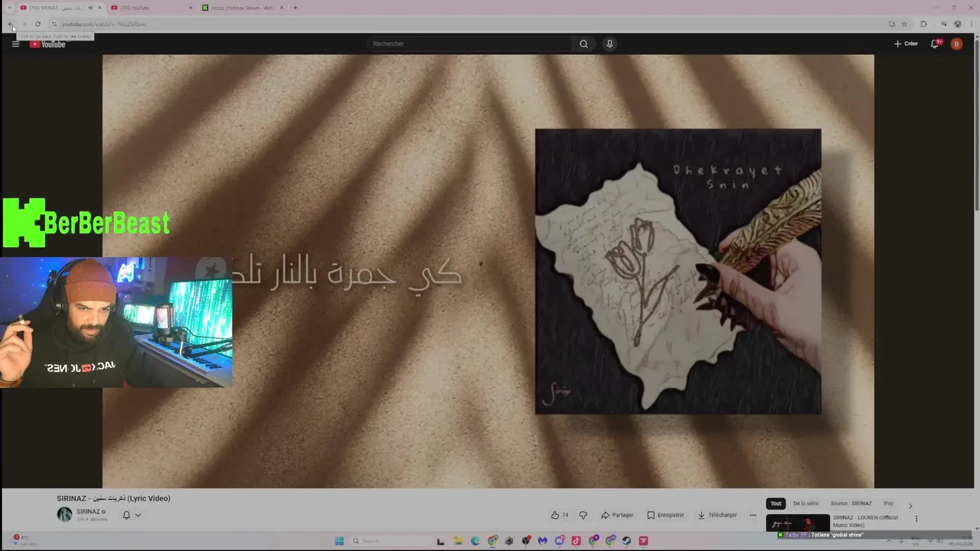
Task: Click the search magnifier button
Action: (x=583, y=44)
